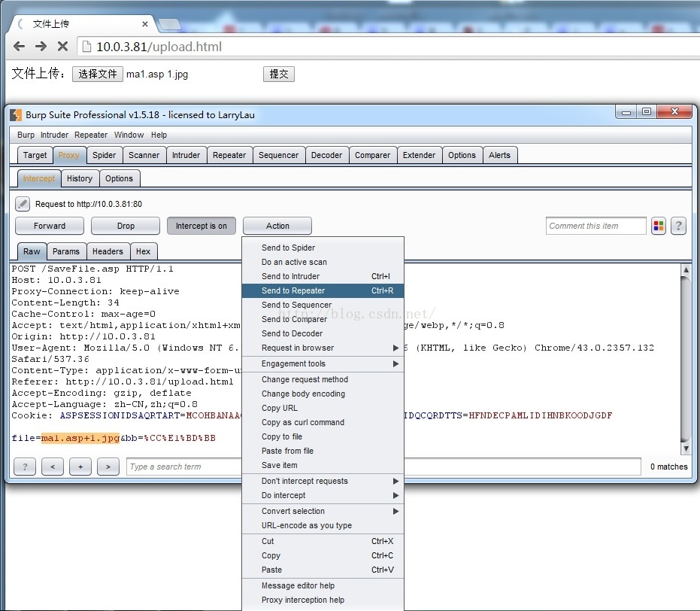700x611 pixels.
Task: Open the highlight color picker icon
Action: click(659, 226)
